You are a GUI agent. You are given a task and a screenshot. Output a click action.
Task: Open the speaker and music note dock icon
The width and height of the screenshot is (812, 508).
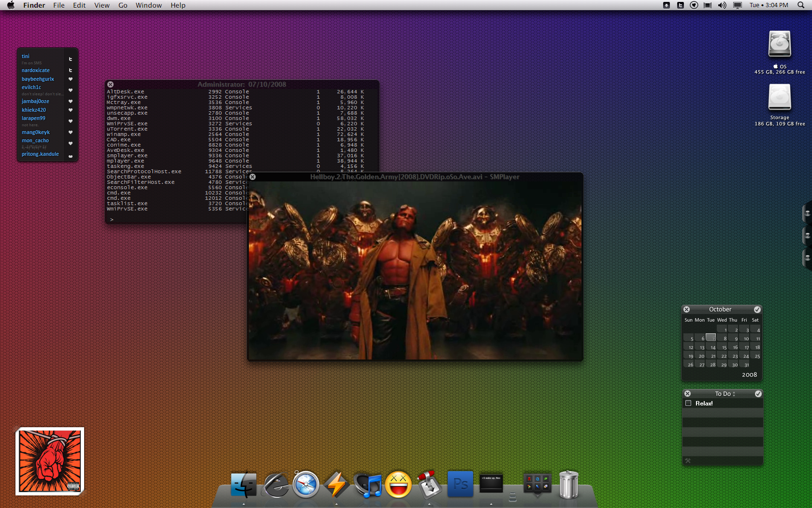(x=368, y=485)
